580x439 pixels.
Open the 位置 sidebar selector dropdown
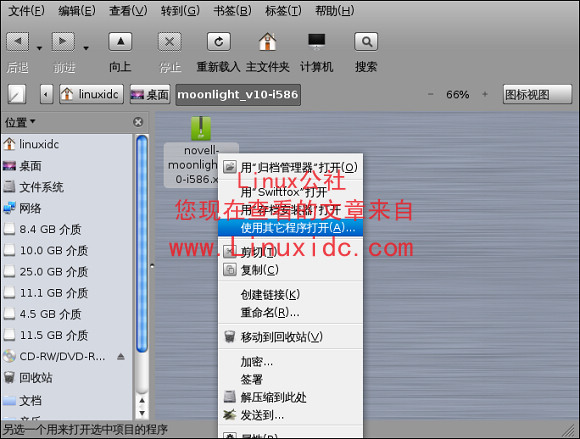[20, 122]
